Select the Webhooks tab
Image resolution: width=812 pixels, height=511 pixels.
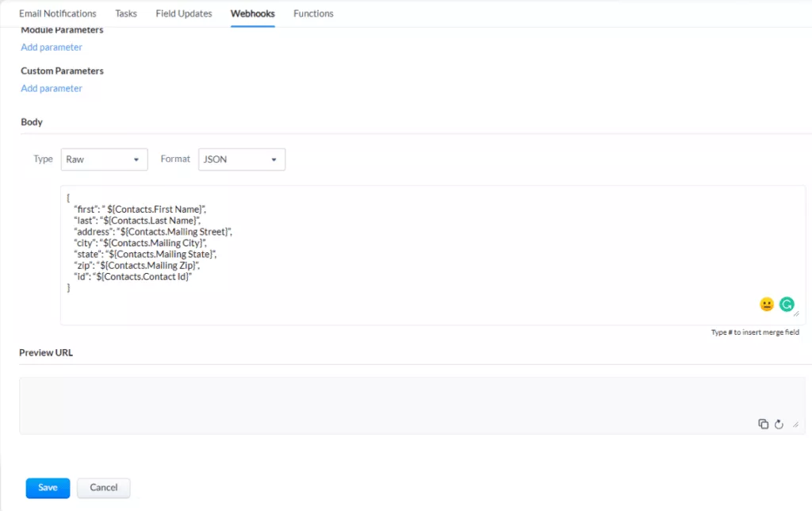pos(253,13)
